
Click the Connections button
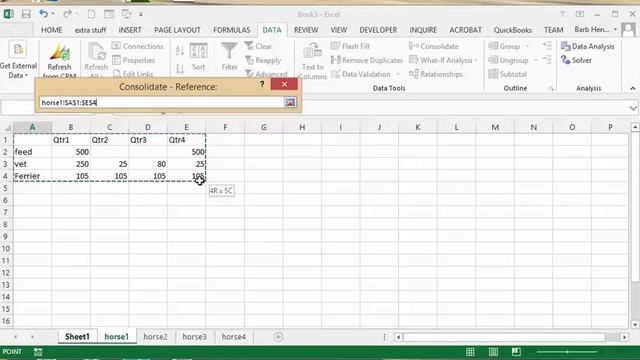point(138,46)
